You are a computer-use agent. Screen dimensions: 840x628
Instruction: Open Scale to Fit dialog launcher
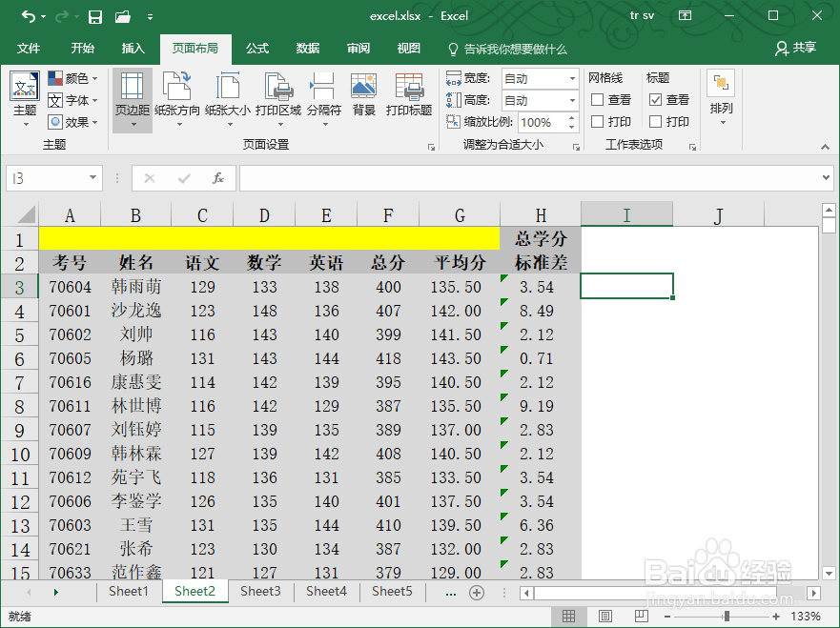(x=577, y=147)
